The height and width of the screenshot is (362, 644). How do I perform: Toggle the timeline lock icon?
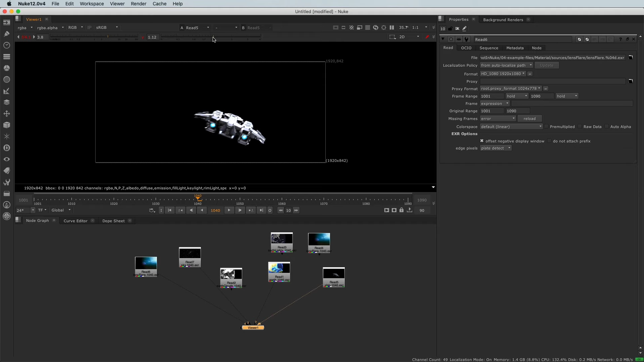pyautogui.click(x=401, y=210)
